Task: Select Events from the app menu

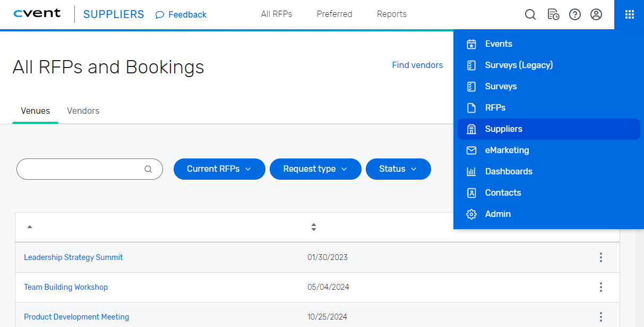Action: (499, 44)
